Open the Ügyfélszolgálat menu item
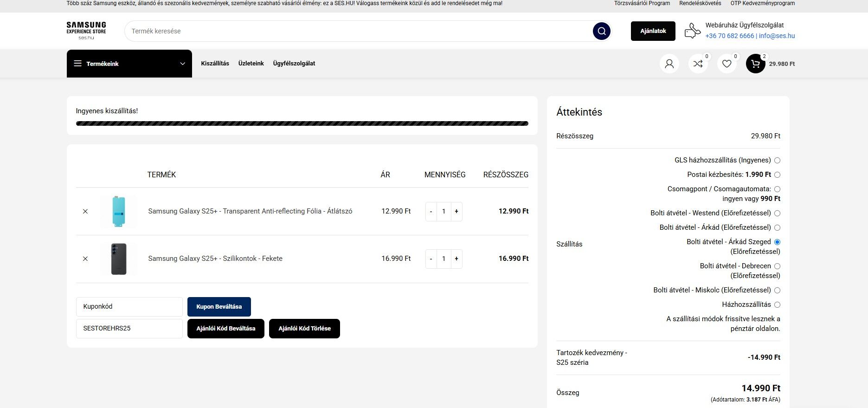Image resolution: width=868 pixels, height=408 pixels. [294, 64]
